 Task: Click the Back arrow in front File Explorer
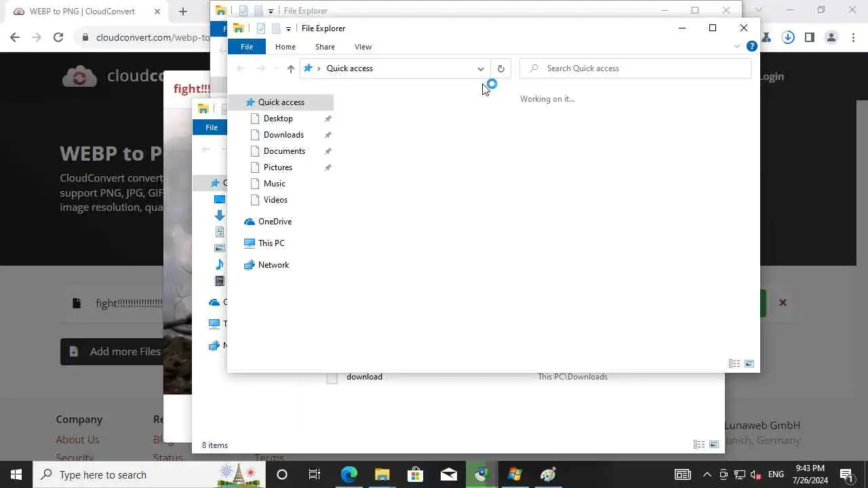pyautogui.click(x=240, y=68)
